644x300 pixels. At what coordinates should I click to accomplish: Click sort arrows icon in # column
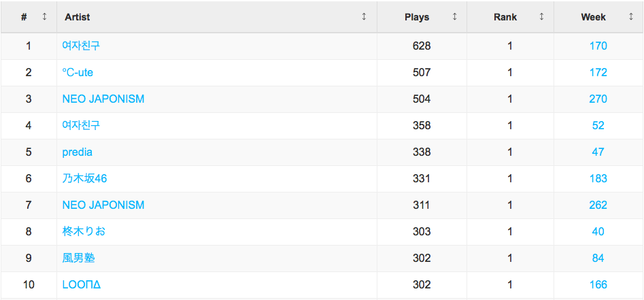44,17
